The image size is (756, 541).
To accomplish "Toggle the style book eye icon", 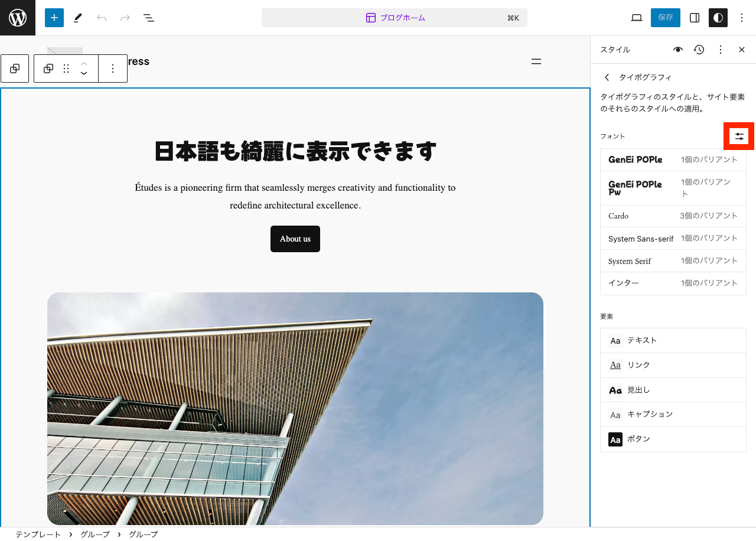I will pyautogui.click(x=678, y=50).
